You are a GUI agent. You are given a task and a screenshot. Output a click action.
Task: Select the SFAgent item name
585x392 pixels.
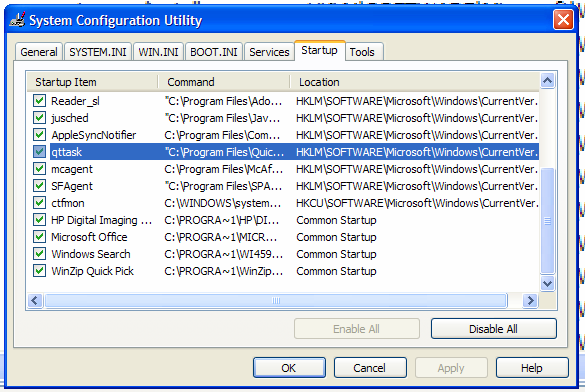coord(72,186)
